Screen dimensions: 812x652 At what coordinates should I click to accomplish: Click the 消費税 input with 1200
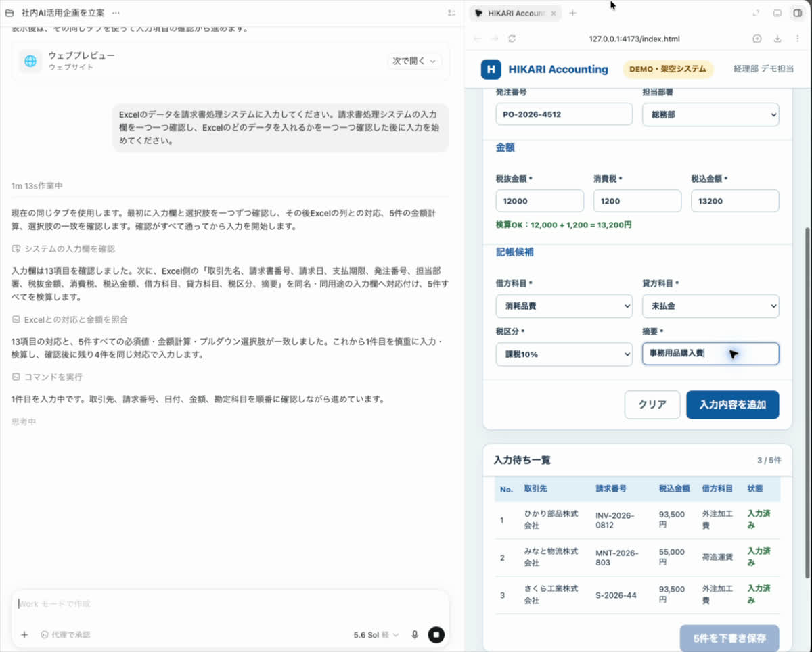(x=637, y=201)
